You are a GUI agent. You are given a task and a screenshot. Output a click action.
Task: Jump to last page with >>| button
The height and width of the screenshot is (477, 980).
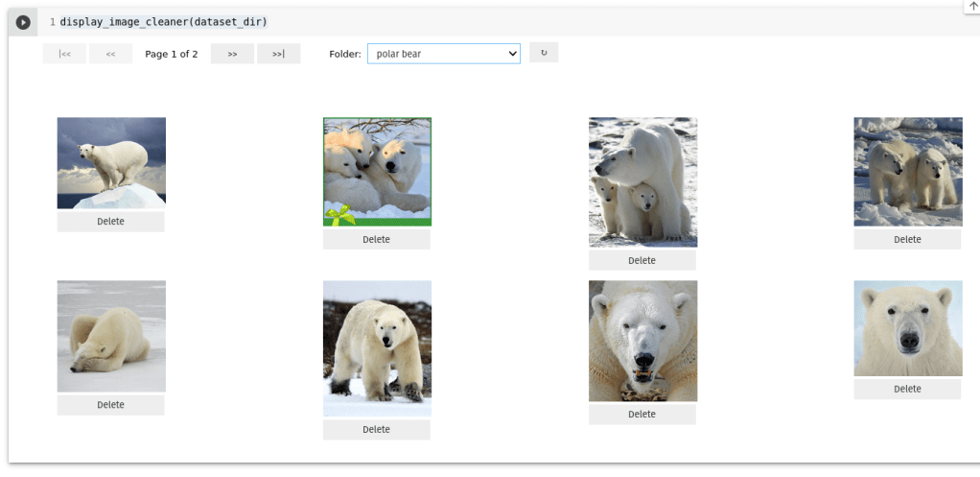click(278, 54)
